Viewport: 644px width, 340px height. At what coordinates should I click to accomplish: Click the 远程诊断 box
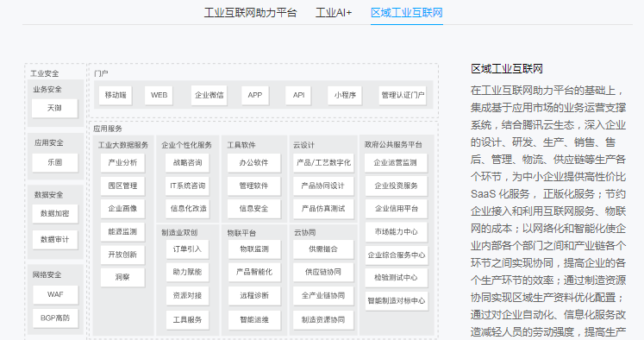point(254,296)
